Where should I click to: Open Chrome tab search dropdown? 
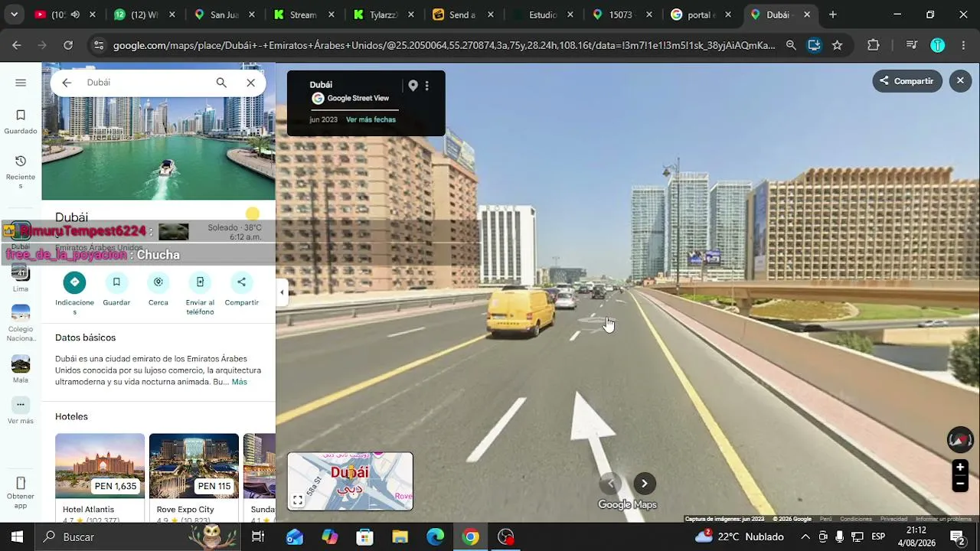(x=14, y=15)
